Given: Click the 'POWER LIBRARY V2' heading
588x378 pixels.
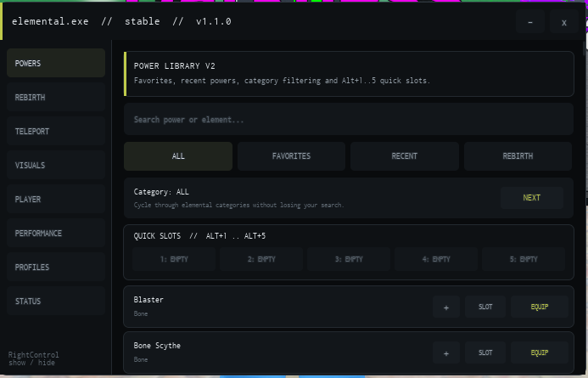Looking at the screenshot, I should [x=175, y=66].
